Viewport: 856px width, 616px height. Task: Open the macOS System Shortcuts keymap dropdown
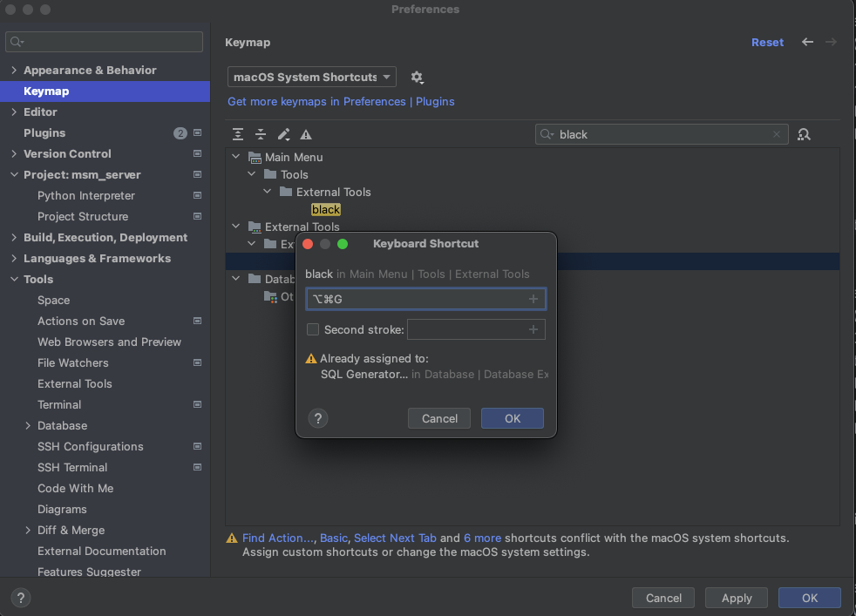click(x=311, y=77)
